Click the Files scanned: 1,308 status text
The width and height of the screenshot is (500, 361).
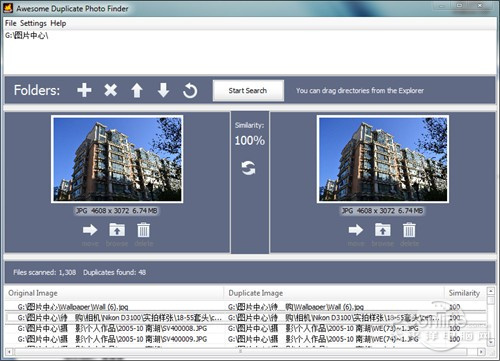pyautogui.click(x=45, y=272)
